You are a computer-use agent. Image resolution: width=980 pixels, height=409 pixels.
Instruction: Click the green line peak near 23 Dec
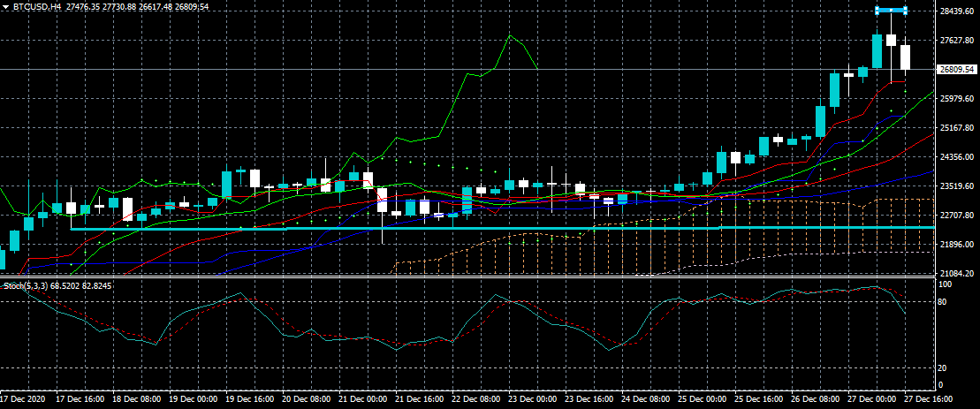pyautogui.click(x=511, y=36)
